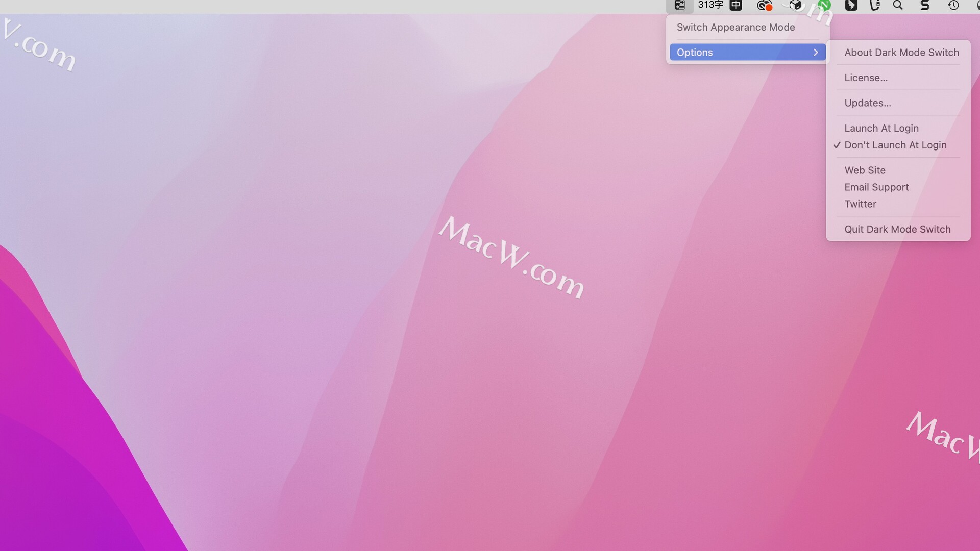Choose Quit Dark Mode Switch
This screenshot has height=551, width=980.
898,229
